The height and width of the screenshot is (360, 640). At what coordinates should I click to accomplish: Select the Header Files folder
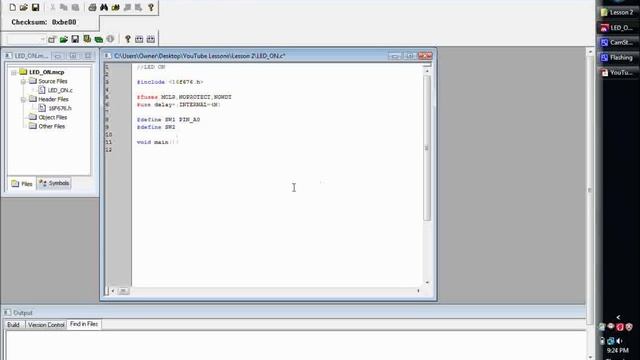pos(53,99)
